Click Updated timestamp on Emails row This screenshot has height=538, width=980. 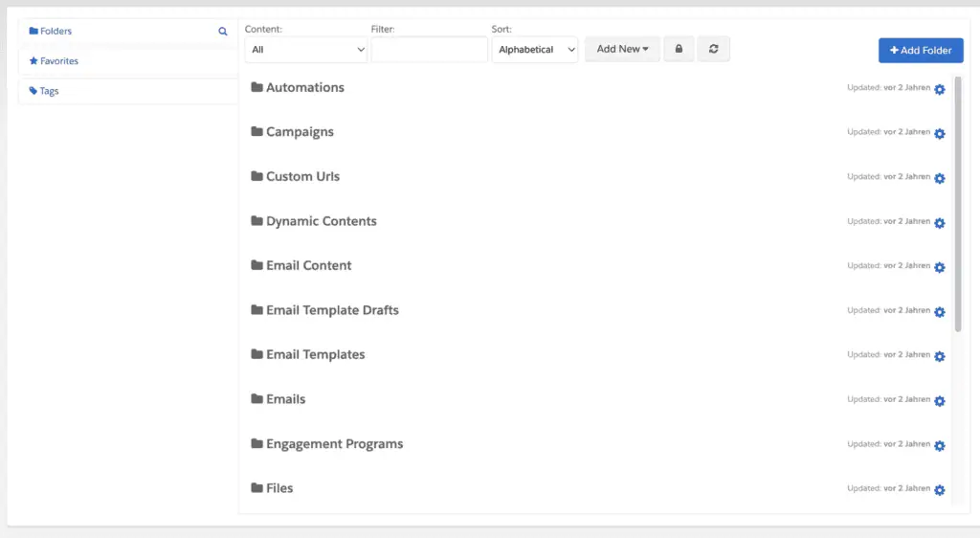point(888,399)
